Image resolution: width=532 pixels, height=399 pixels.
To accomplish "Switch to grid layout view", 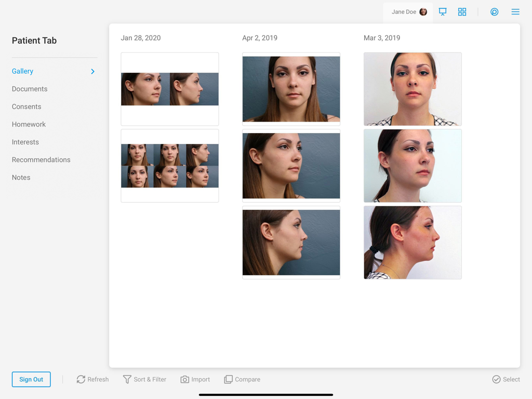I will [462, 11].
